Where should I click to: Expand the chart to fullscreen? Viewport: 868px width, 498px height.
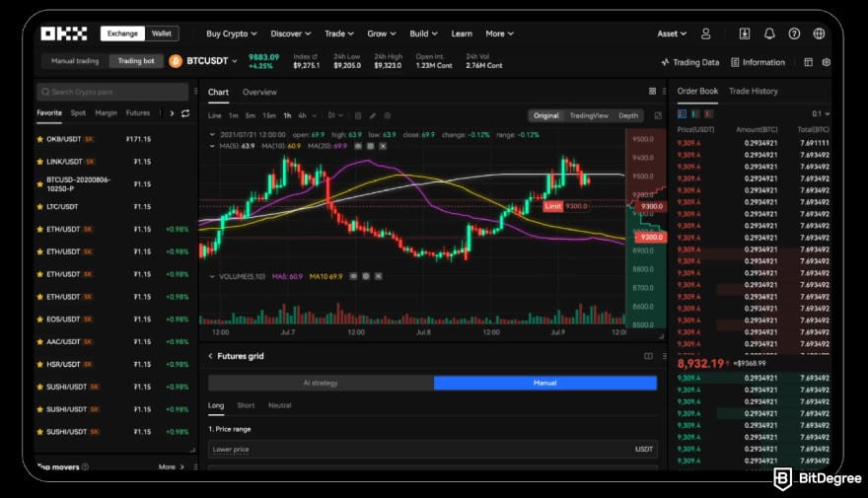(x=658, y=115)
